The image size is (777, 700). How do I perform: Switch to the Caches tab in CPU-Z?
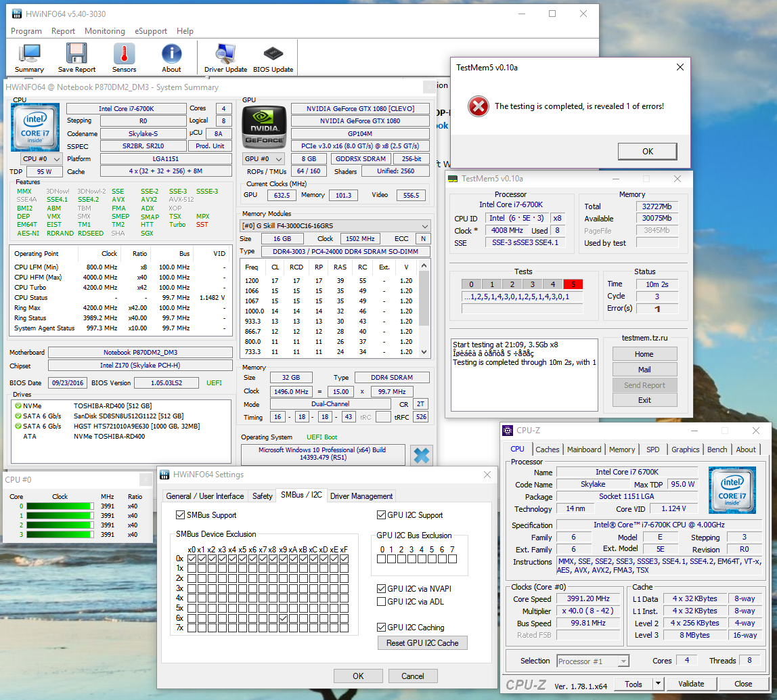pos(547,449)
